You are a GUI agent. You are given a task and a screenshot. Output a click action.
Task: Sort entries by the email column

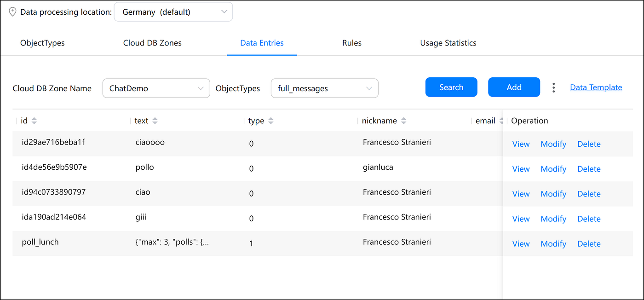pyautogui.click(x=500, y=121)
